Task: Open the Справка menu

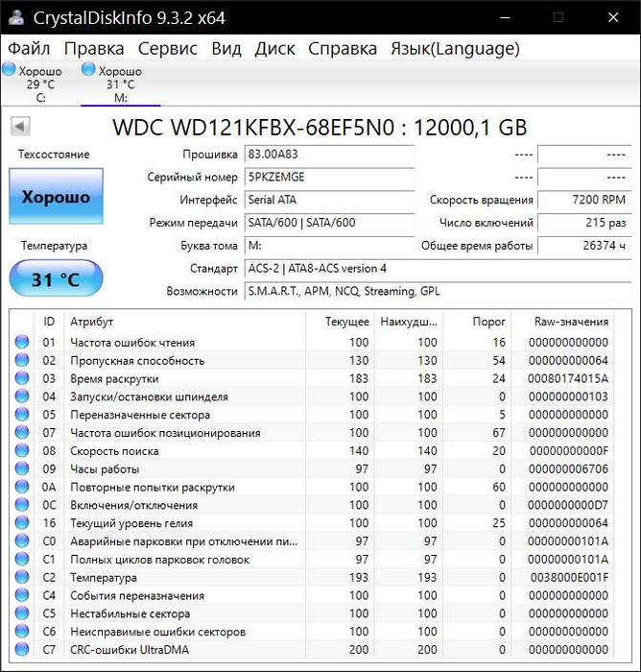Action: click(x=343, y=48)
